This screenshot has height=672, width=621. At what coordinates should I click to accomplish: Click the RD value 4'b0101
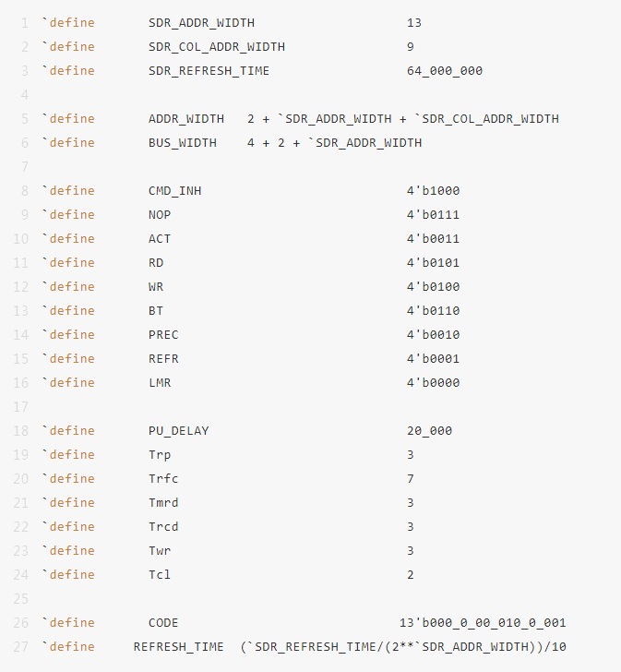click(433, 263)
